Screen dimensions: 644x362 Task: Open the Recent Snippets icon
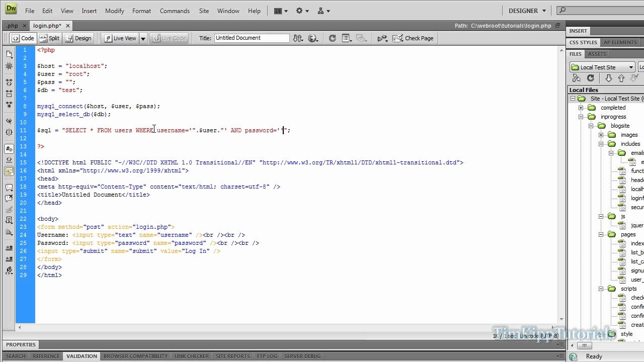[x=9, y=220]
